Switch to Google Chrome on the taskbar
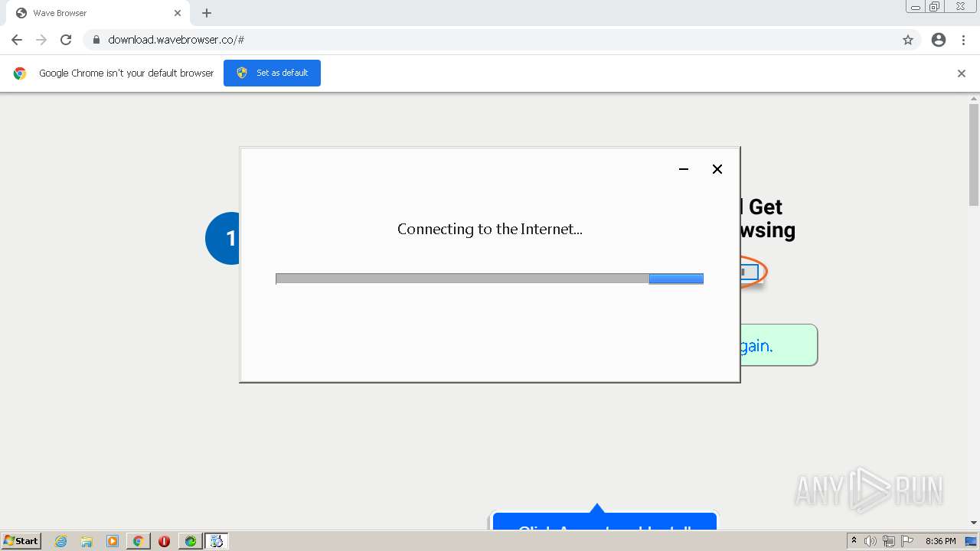980x551 pixels. (138, 541)
